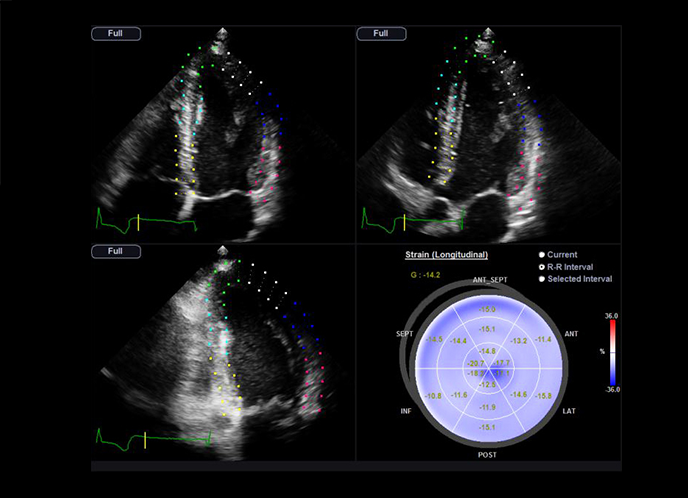Click the LAT label beside the bull's-eye
This screenshot has width=688, height=498.
click(x=569, y=411)
